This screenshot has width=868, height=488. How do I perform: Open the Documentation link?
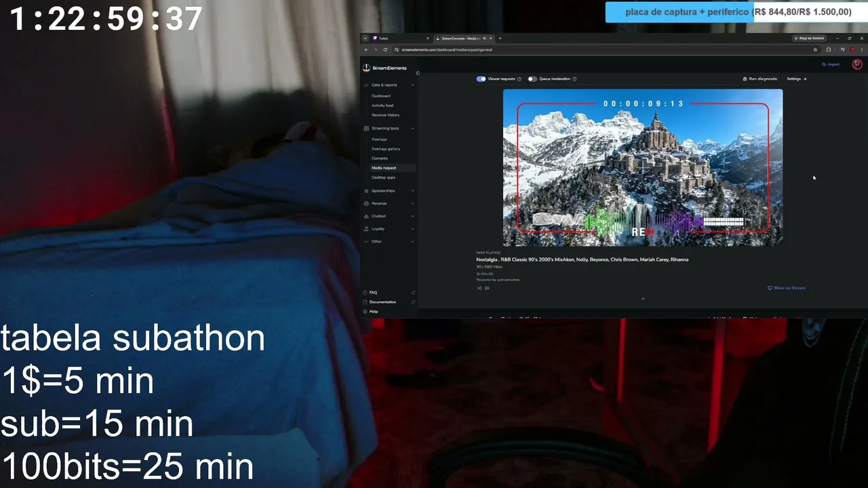coord(382,302)
